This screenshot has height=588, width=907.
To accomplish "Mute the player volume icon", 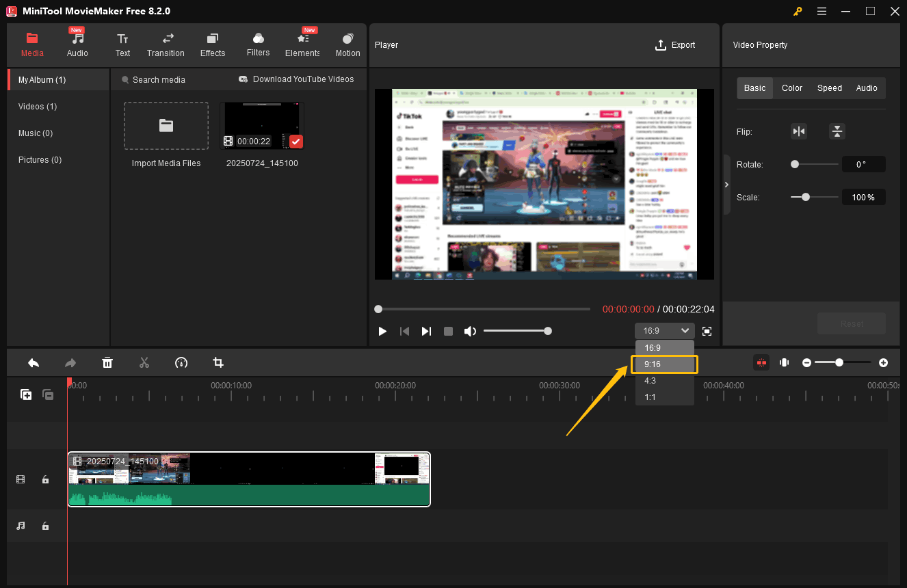I will point(470,331).
